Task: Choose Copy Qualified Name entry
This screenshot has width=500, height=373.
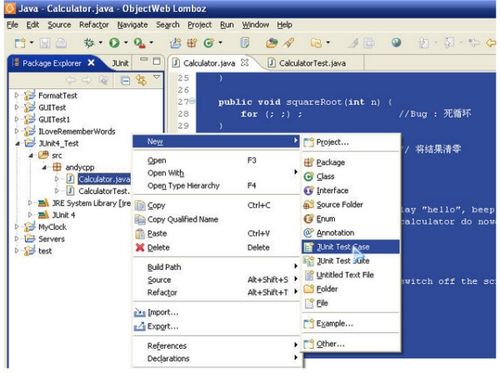Action: click(216, 220)
